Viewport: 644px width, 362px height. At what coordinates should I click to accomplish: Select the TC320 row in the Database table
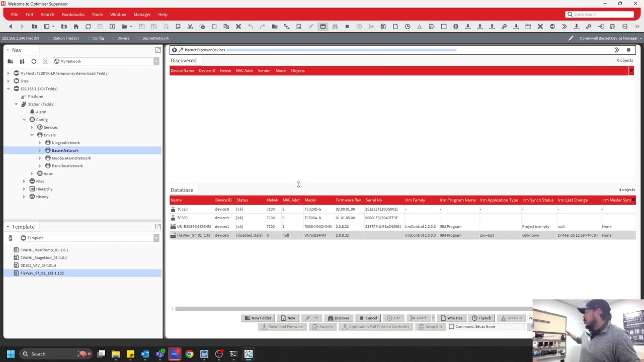point(403,209)
